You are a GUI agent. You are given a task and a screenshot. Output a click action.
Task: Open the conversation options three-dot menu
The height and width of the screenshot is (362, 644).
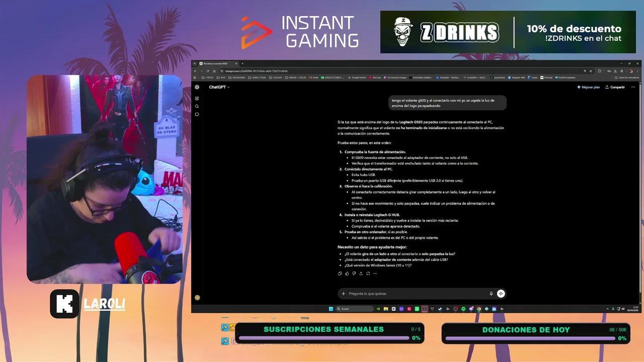click(633, 87)
